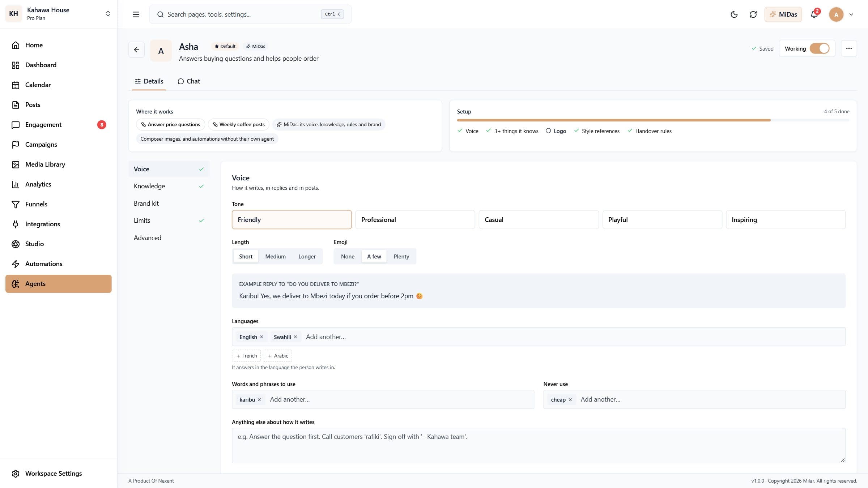This screenshot has height=488, width=868.
Task: Open the Knowledge section
Action: point(169,186)
